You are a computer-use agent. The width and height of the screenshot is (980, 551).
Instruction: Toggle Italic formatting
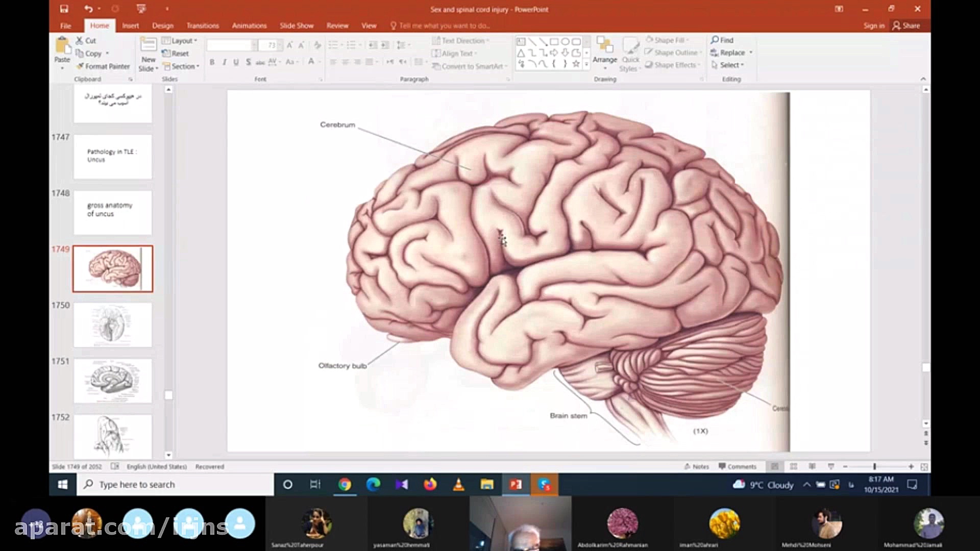224,62
